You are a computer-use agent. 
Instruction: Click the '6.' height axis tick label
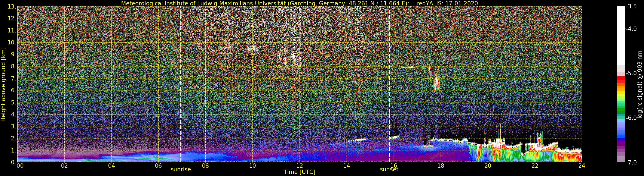(x=13, y=90)
